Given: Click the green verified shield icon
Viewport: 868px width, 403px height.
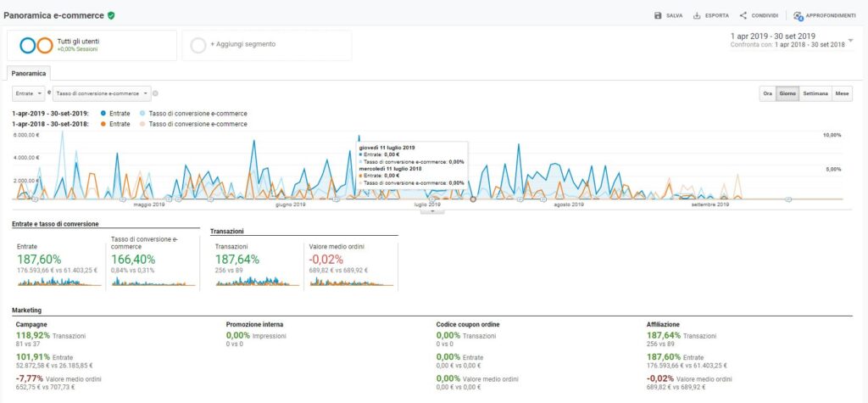Looking at the screenshot, I should [111, 15].
